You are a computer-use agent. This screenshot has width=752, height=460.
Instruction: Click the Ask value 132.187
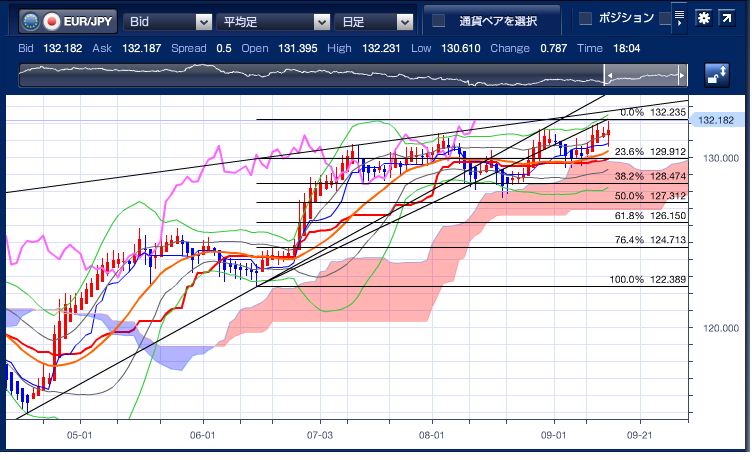141,48
